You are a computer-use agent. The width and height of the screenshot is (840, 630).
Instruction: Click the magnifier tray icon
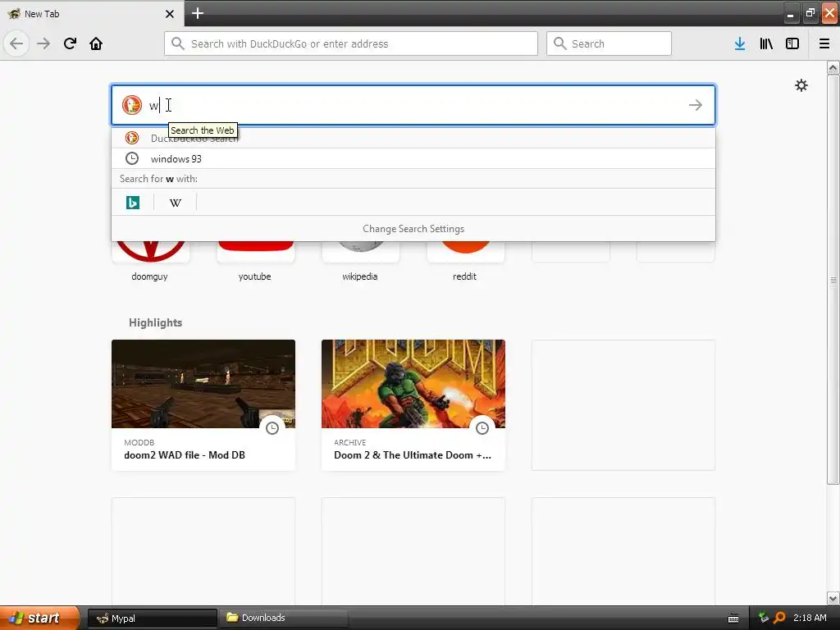[779, 618]
